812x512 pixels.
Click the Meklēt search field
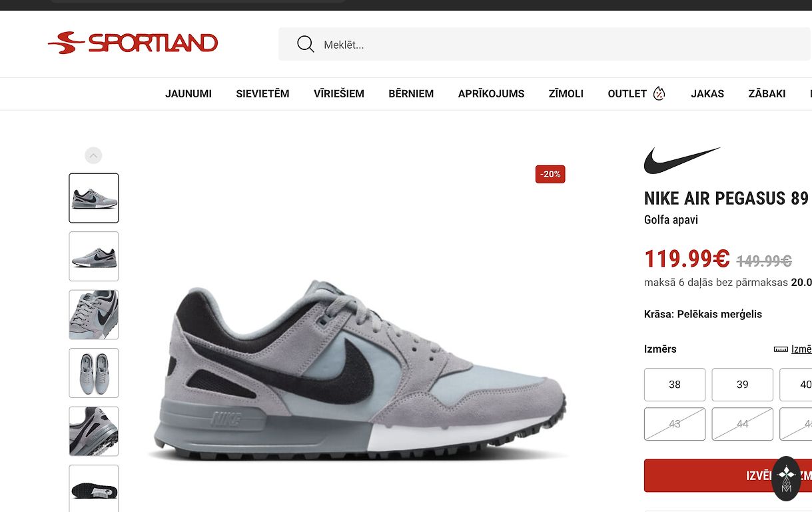(x=544, y=45)
